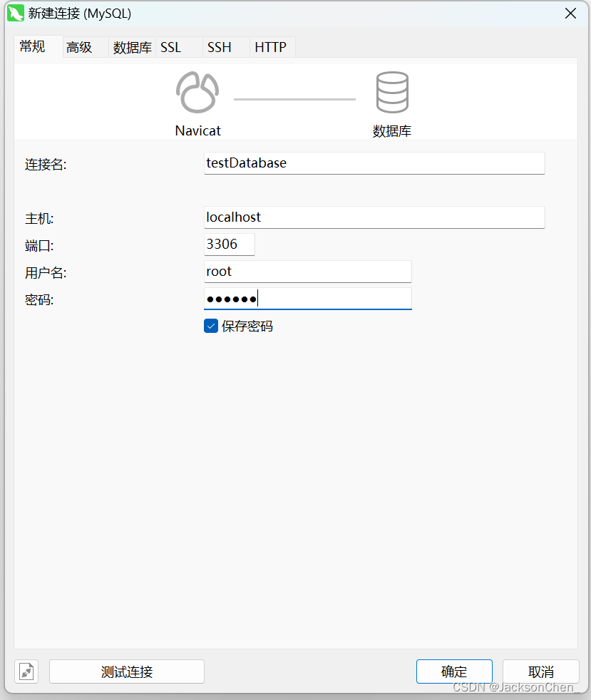
Task: Click the 用户名 field containing root
Action: pyautogui.click(x=307, y=272)
